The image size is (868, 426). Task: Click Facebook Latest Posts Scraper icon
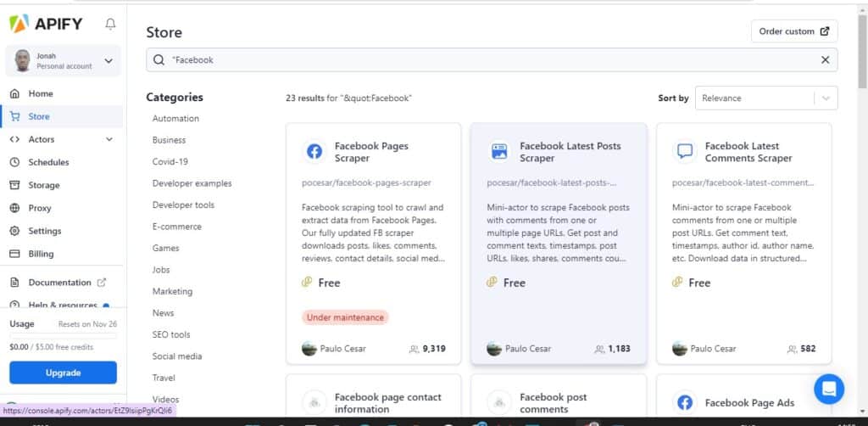499,151
